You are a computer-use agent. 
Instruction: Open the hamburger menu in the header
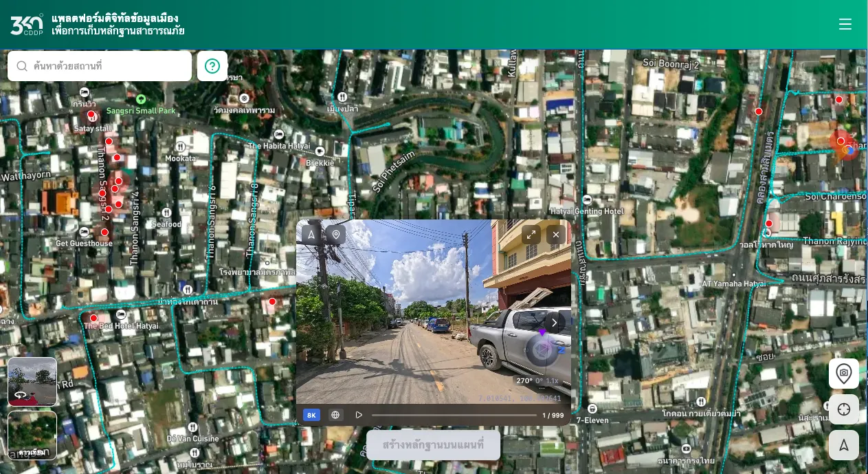(x=845, y=25)
